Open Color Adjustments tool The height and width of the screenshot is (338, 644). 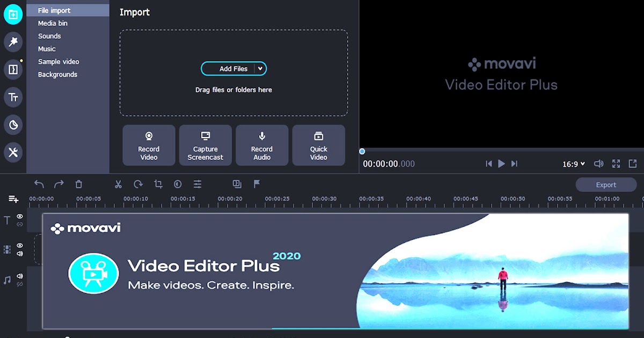click(x=178, y=184)
